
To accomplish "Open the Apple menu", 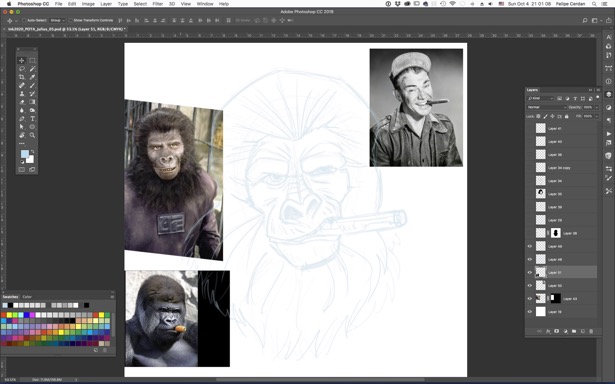I will coord(9,4).
